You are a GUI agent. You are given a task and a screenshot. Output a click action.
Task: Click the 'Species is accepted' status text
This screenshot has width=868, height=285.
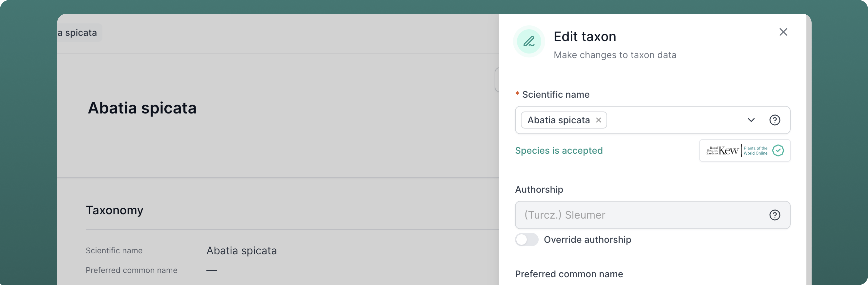(558, 151)
